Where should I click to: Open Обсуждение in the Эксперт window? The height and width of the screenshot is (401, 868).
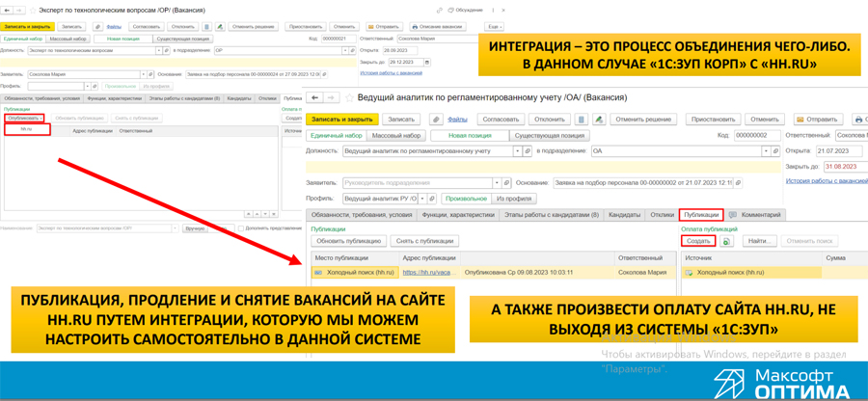(x=465, y=10)
